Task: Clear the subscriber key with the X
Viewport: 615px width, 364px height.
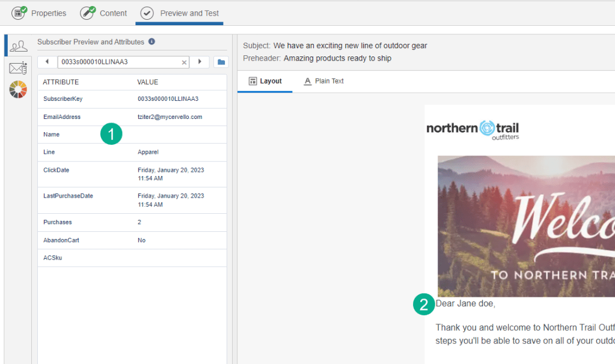Action: tap(185, 62)
